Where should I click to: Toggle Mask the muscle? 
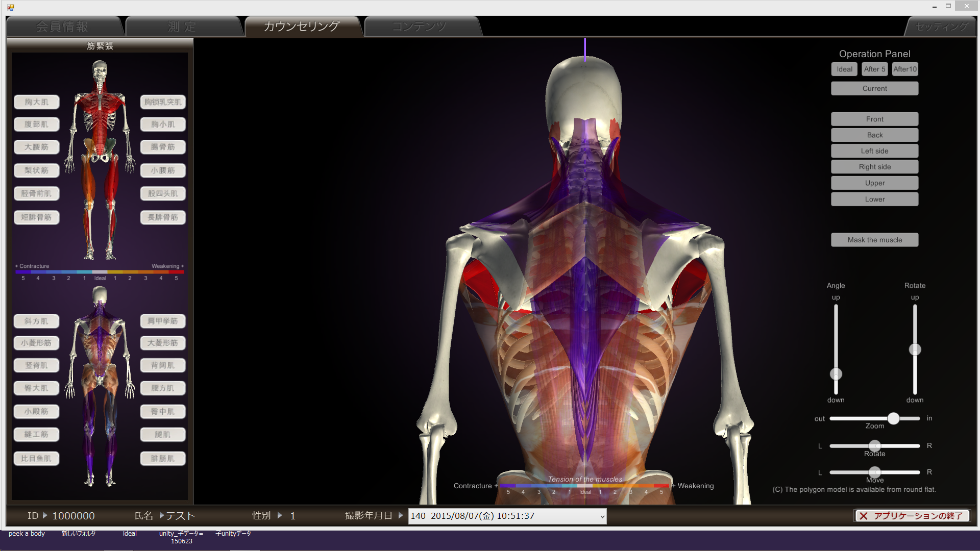pyautogui.click(x=874, y=240)
